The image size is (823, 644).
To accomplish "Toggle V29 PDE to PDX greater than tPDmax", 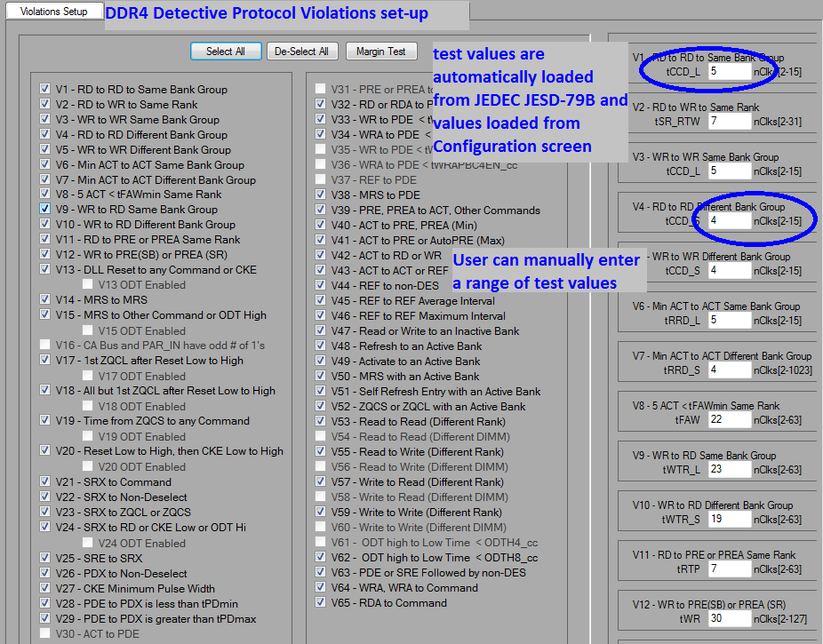I will tap(45, 618).
